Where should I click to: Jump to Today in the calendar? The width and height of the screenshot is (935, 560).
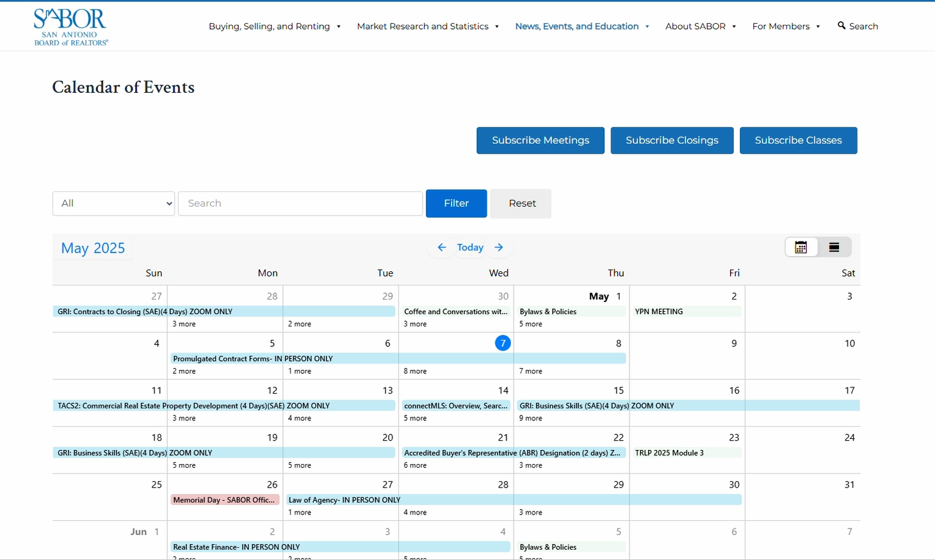[470, 248]
